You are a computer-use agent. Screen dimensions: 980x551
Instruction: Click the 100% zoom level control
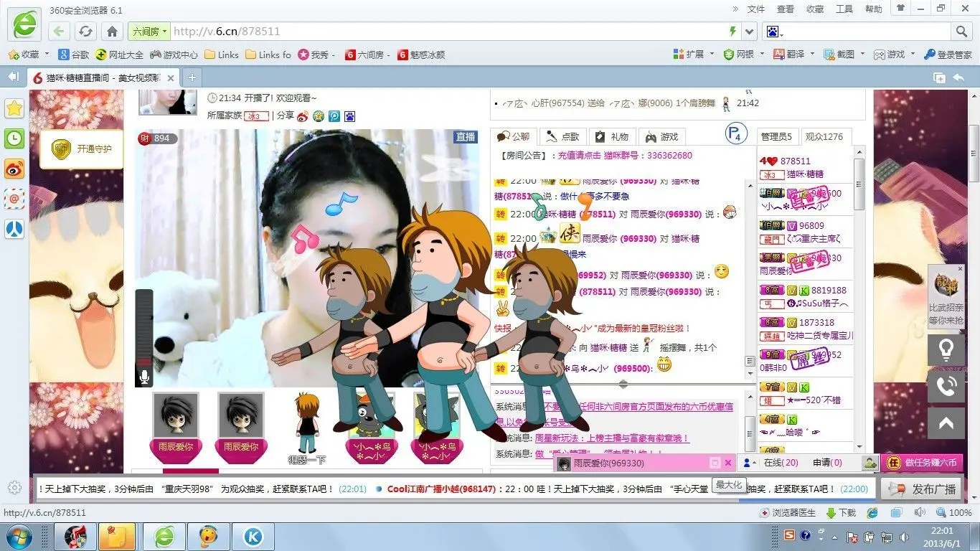click(953, 513)
